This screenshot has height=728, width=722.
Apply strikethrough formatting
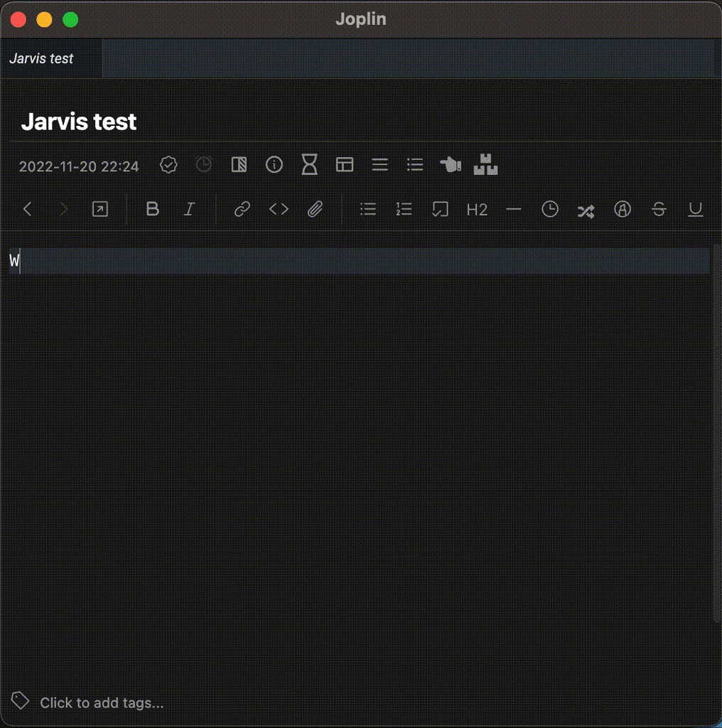(x=659, y=209)
